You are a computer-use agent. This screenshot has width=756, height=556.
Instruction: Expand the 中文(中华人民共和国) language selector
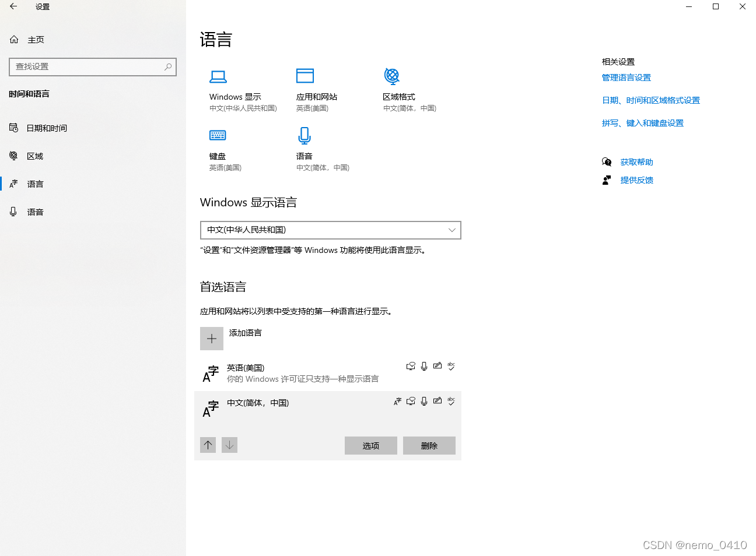tap(452, 230)
